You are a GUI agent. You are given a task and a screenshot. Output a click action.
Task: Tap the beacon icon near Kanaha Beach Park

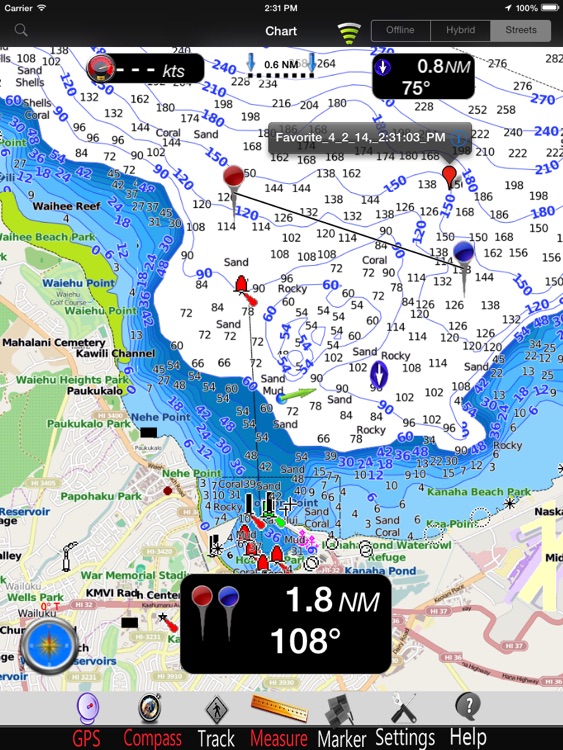coord(510,503)
